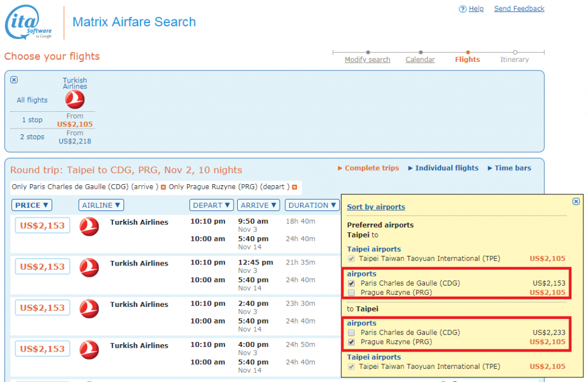Click the Modify search progress dot
588x382 pixels.
(x=368, y=52)
